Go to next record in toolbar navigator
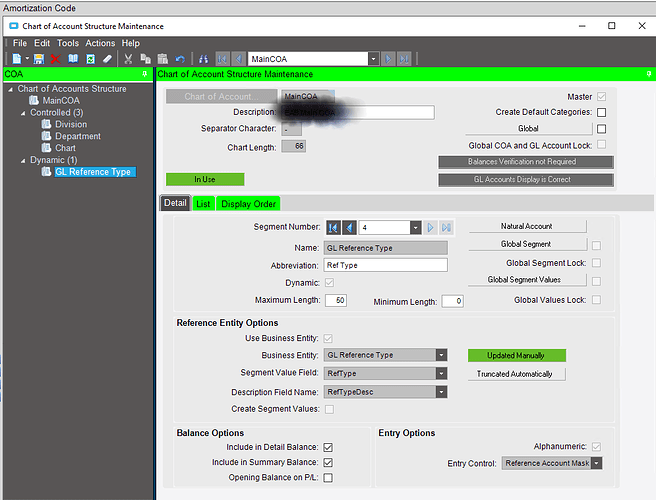This screenshot has height=500, width=656. click(388, 59)
